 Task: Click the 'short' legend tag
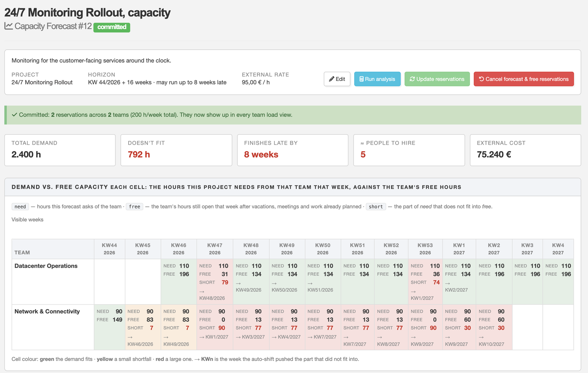point(376,207)
